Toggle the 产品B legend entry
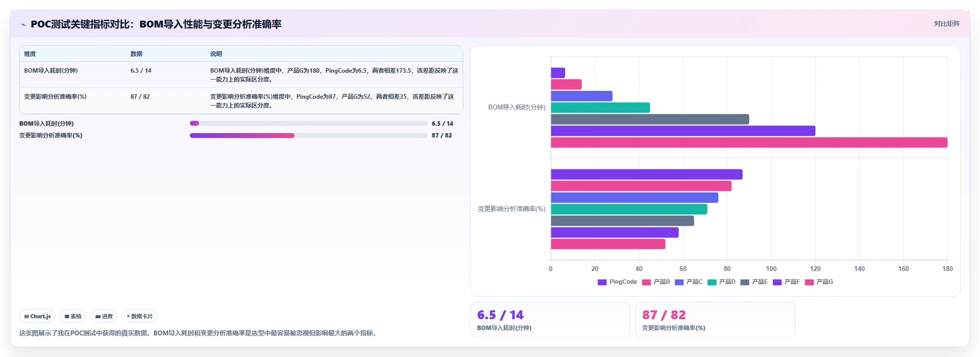Screen dimensions: 980x357 point(656,282)
